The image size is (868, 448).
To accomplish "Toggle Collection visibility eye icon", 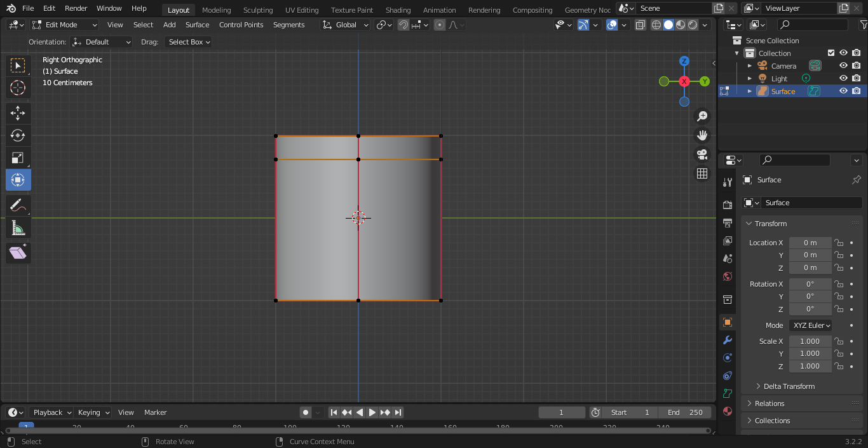I will (x=843, y=53).
